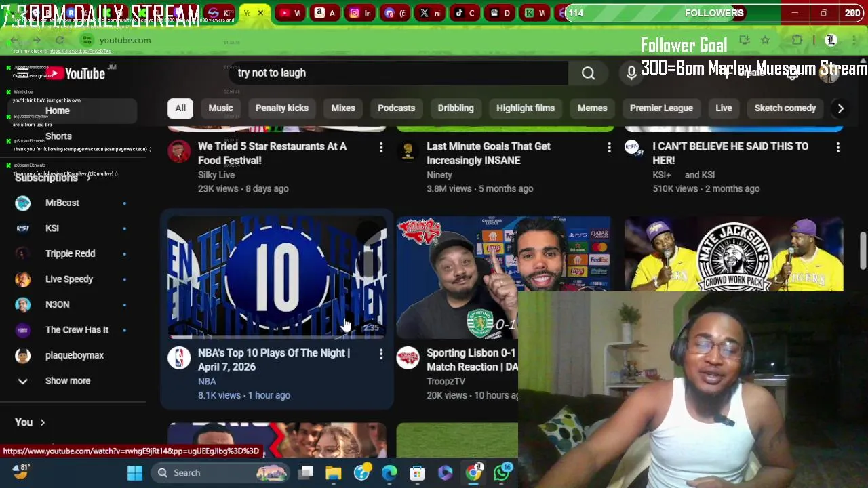Select the Dribbling filter chip
Viewport: 868px width, 488px height.
[456, 108]
